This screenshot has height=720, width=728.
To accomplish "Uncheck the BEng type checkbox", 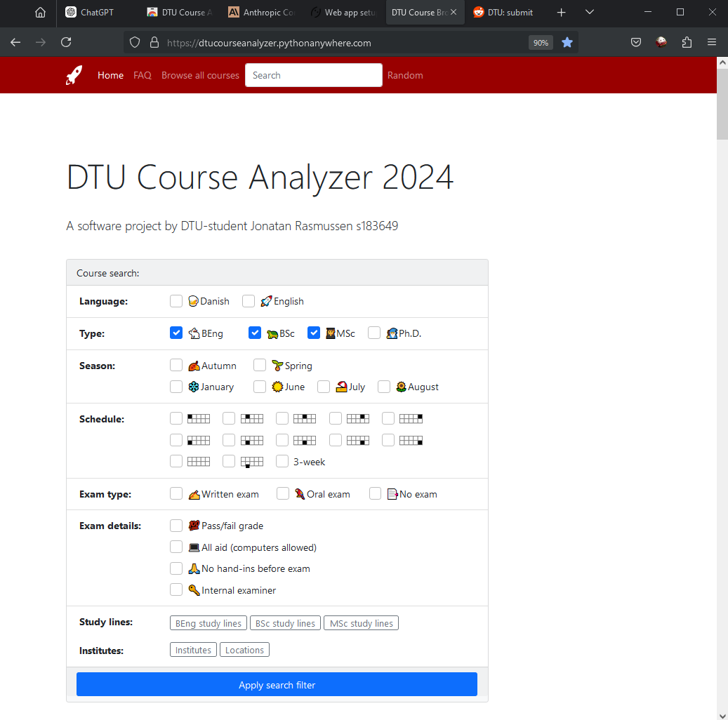I will point(176,333).
